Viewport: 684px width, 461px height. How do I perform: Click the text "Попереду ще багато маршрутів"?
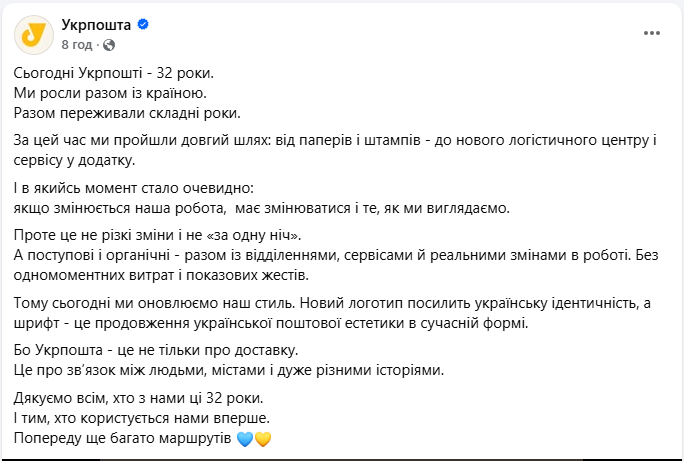(x=122, y=438)
